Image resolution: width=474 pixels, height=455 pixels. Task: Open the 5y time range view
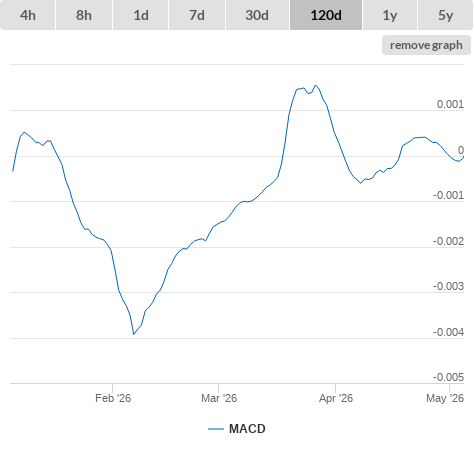pyautogui.click(x=446, y=15)
